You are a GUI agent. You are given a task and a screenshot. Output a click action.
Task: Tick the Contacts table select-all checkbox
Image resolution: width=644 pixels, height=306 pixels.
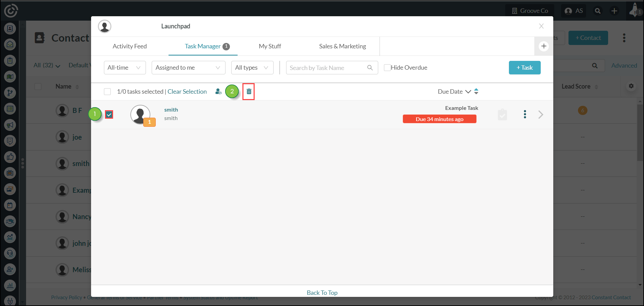pyautogui.click(x=38, y=87)
